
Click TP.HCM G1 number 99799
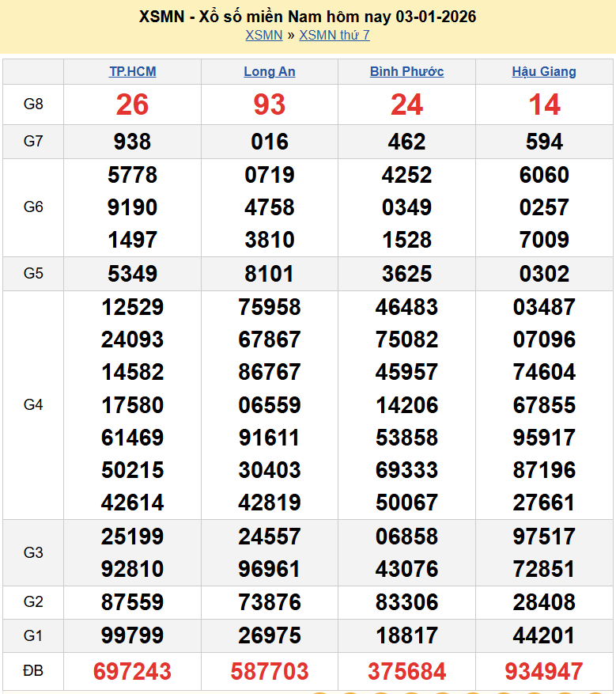132,635
